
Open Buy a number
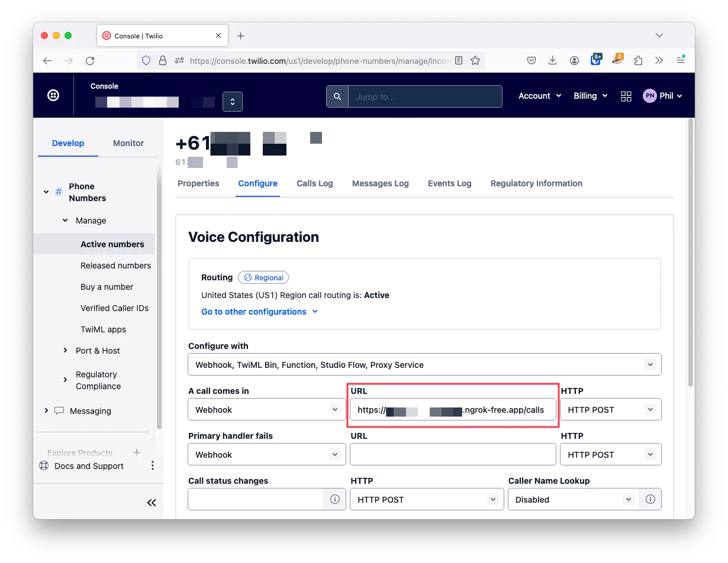pos(107,287)
